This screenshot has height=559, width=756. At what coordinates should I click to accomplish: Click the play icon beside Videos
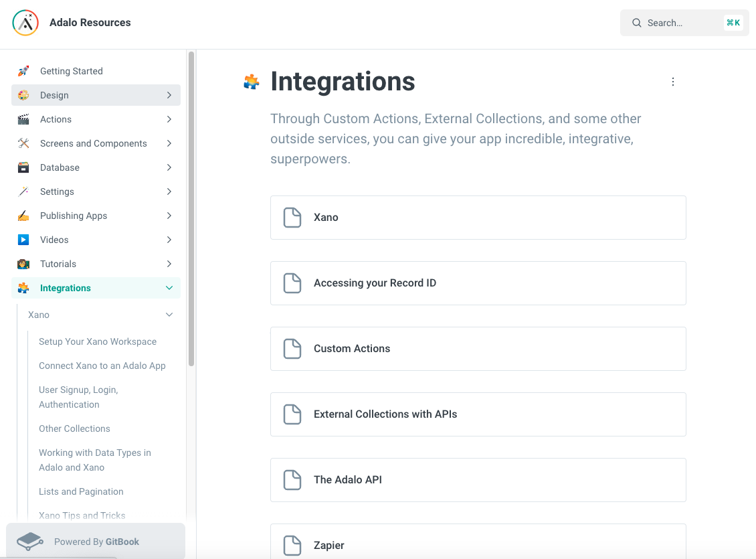coord(23,240)
